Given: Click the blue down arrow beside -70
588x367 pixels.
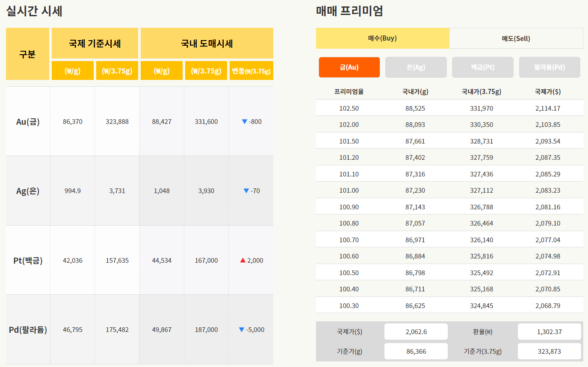Looking at the screenshot, I should coord(246,191).
